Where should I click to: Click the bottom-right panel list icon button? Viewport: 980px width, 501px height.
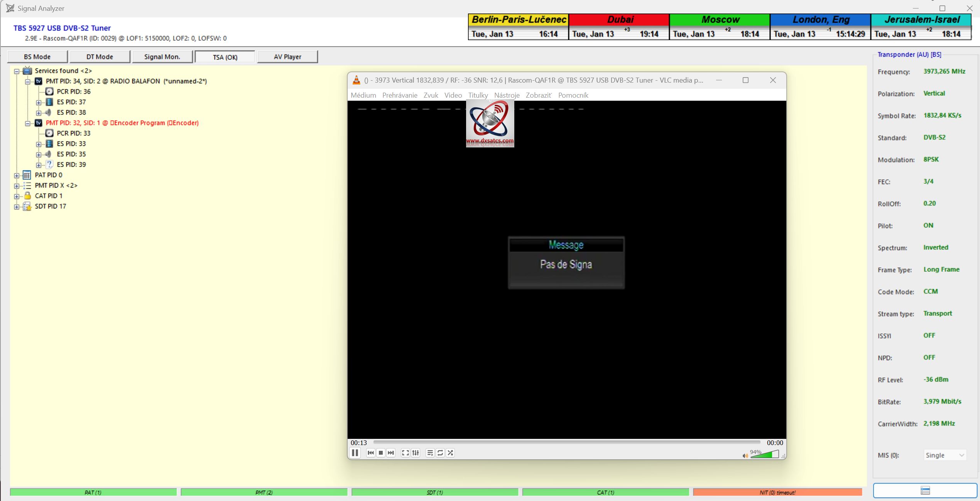pyautogui.click(x=925, y=491)
